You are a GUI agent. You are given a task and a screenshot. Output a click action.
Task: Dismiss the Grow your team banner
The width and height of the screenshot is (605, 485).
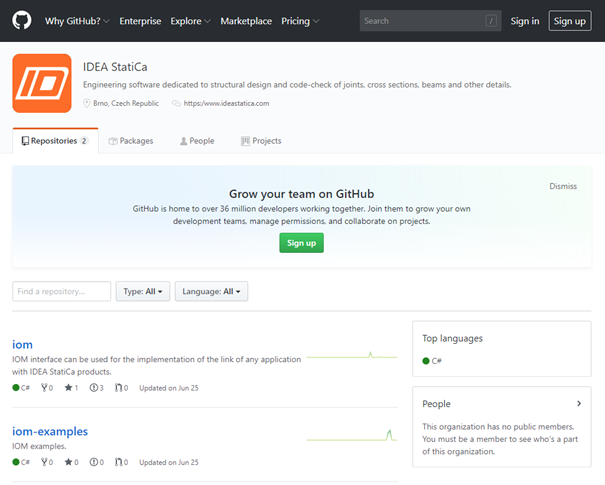point(563,186)
